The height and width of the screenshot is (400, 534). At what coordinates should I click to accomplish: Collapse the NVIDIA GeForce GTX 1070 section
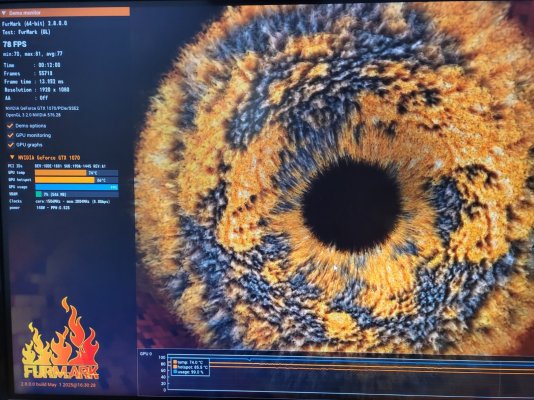click(x=12, y=158)
